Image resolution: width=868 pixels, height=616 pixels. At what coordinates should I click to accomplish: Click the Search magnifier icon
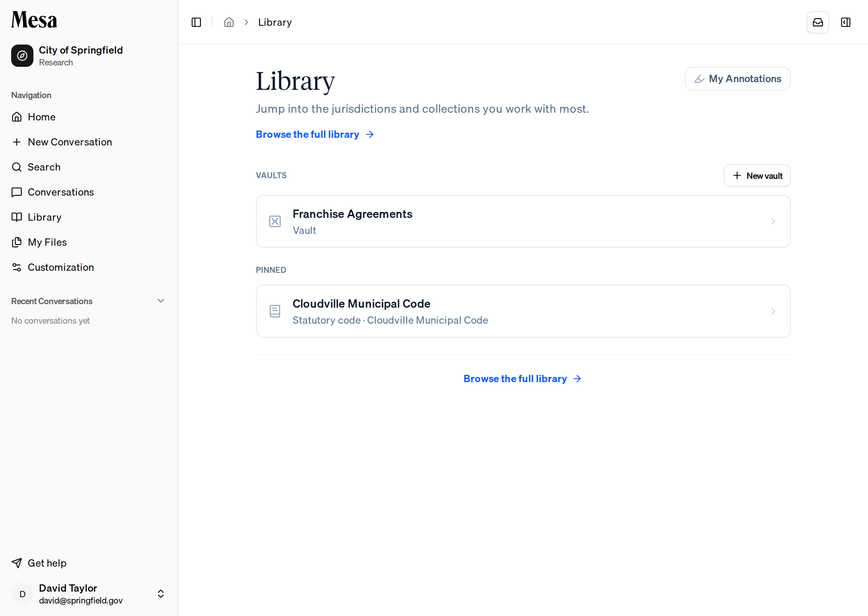17,167
